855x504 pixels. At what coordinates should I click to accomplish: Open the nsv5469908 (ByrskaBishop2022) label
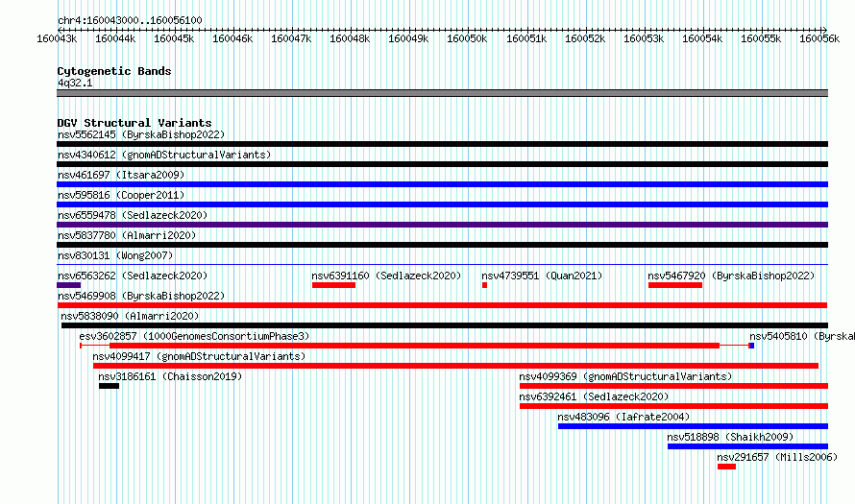coord(141,296)
